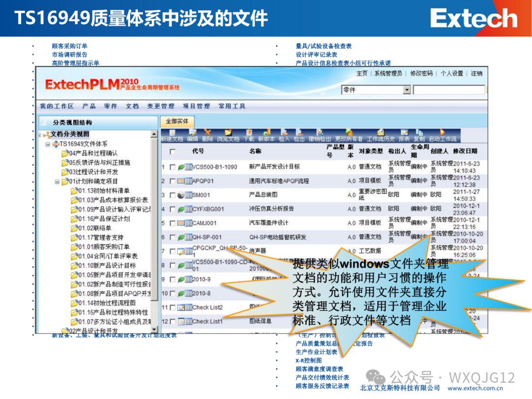Collapse the 01计划和确定项目 folder
Image resolution: width=532 pixels, height=399 pixels.
point(57,182)
